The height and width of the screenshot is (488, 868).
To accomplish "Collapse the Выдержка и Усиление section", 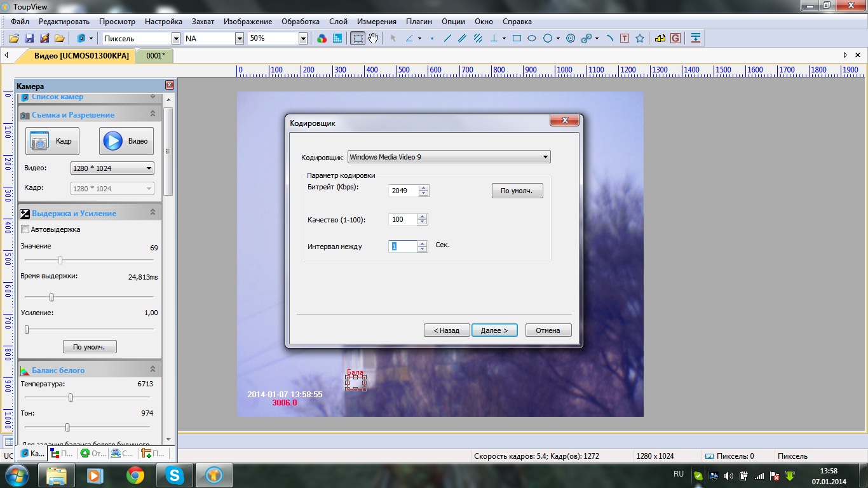I will point(153,213).
